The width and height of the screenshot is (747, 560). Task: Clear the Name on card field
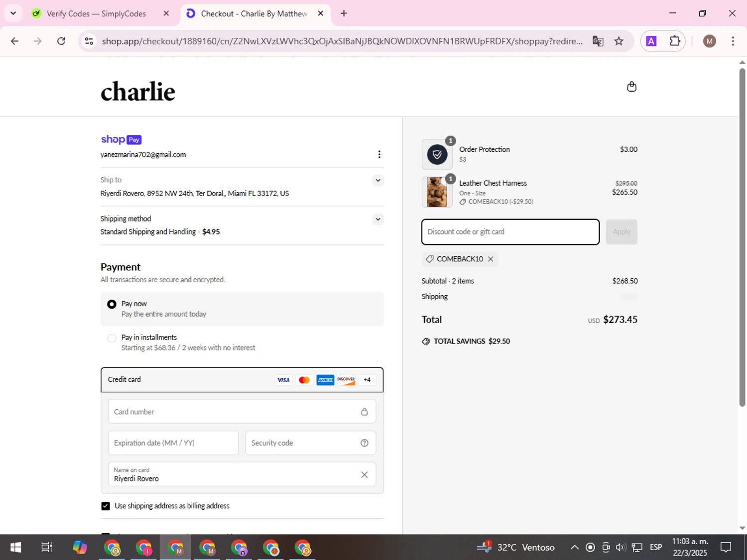[365, 475]
